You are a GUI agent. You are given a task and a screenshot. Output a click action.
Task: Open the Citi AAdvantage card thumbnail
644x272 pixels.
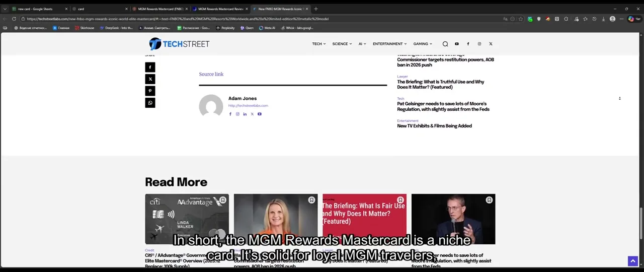click(x=187, y=219)
